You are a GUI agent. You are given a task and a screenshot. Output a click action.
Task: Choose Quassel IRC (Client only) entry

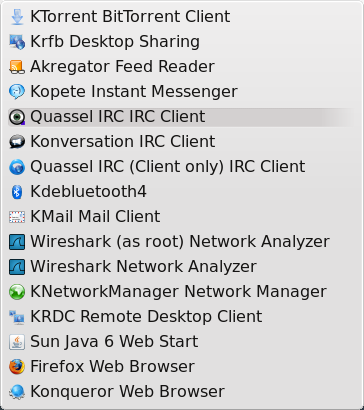pos(182,167)
